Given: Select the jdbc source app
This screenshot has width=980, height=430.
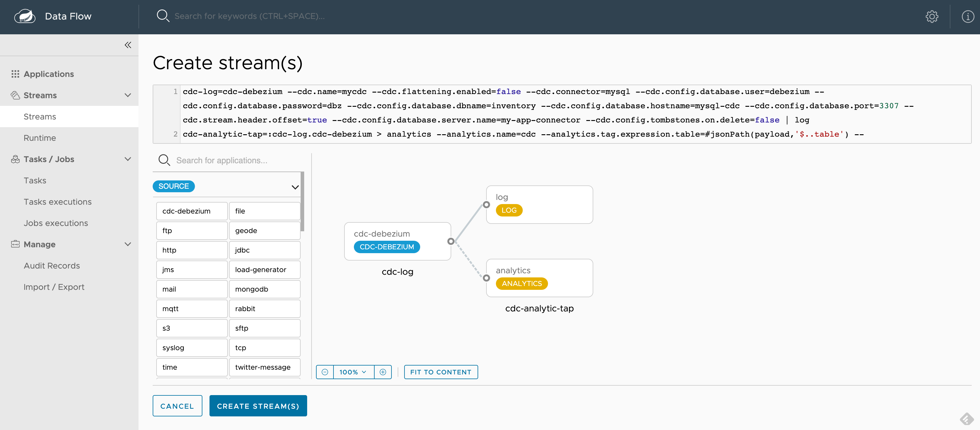Looking at the screenshot, I should 265,250.
